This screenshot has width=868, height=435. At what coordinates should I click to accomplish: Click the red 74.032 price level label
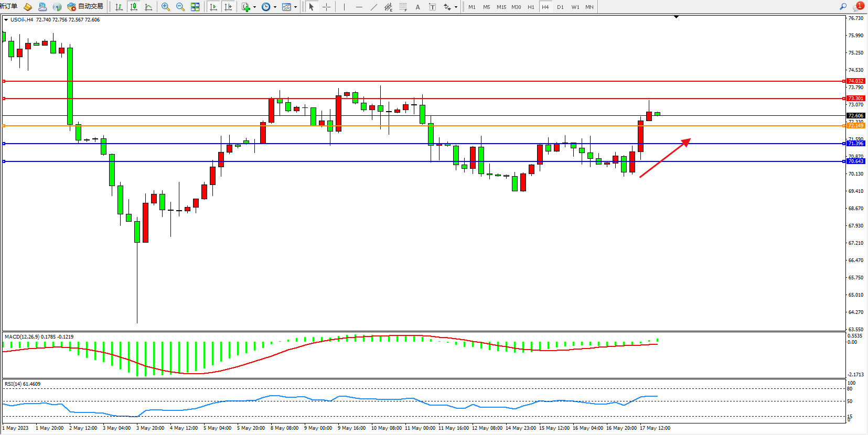click(x=855, y=81)
